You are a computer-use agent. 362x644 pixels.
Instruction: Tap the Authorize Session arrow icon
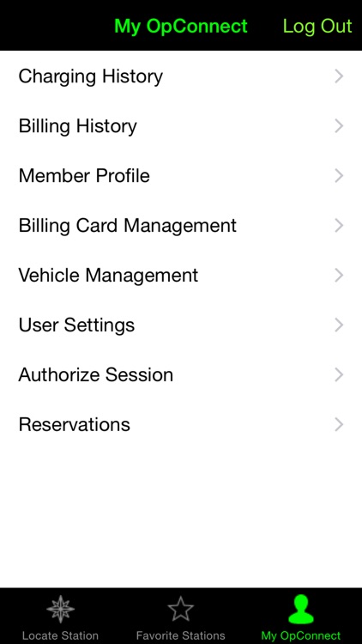click(339, 374)
